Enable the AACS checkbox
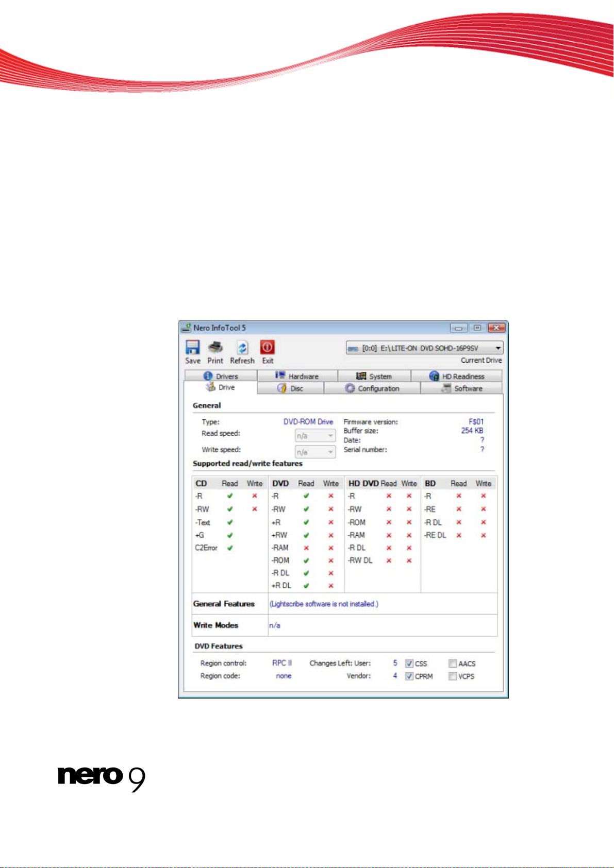 [x=453, y=663]
